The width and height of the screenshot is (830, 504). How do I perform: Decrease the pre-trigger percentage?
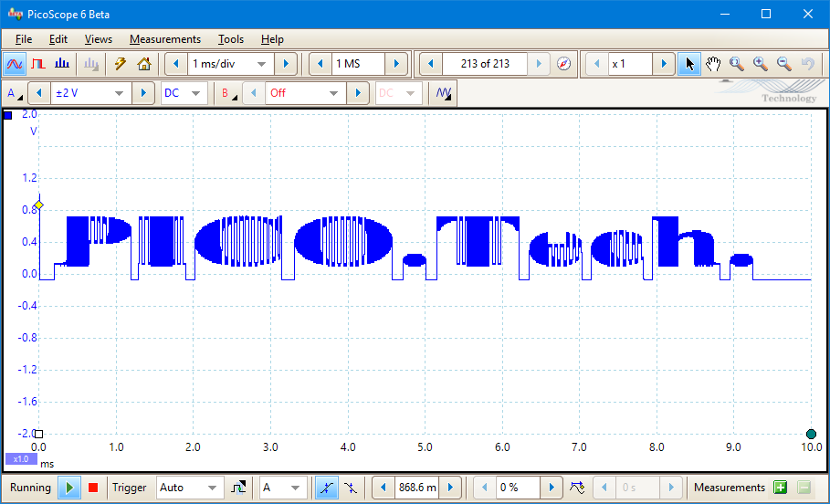coord(484,488)
